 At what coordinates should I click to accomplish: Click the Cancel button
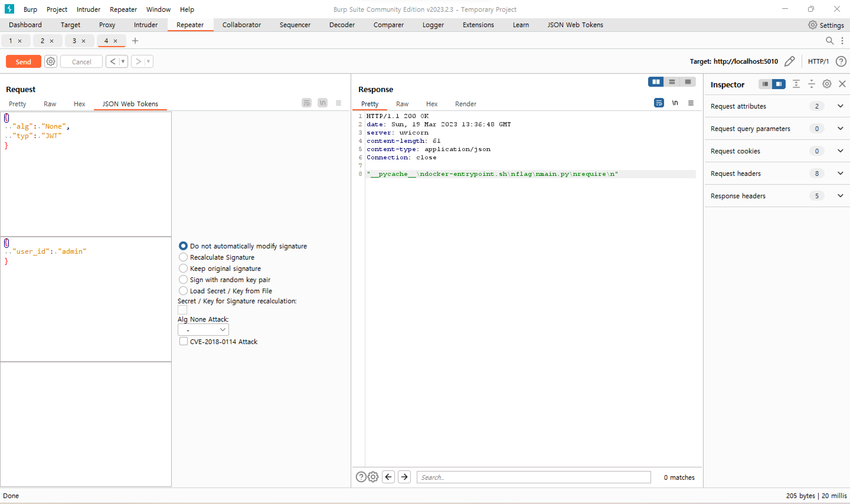pos(81,61)
